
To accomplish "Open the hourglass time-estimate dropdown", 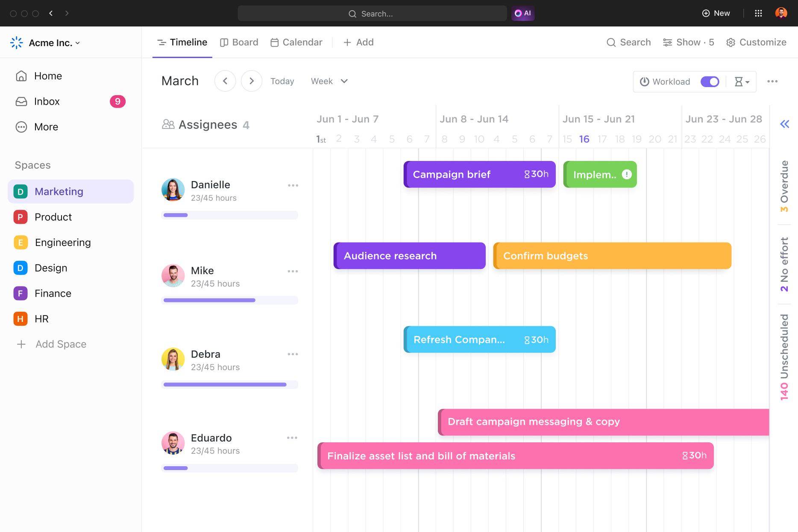I will coord(742,81).
